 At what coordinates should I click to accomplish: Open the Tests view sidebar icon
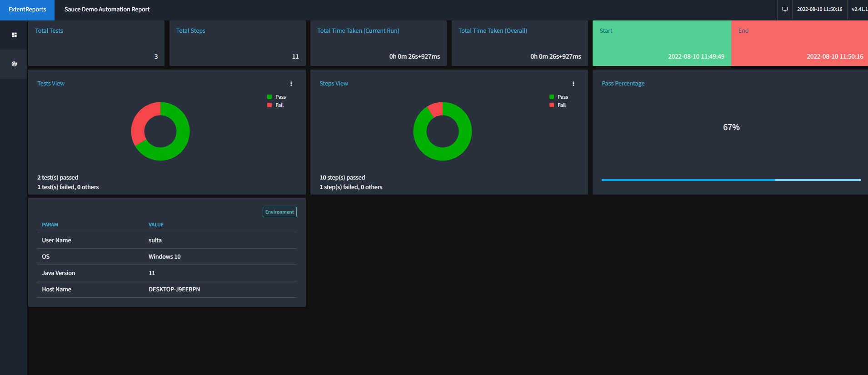(14, 35)
